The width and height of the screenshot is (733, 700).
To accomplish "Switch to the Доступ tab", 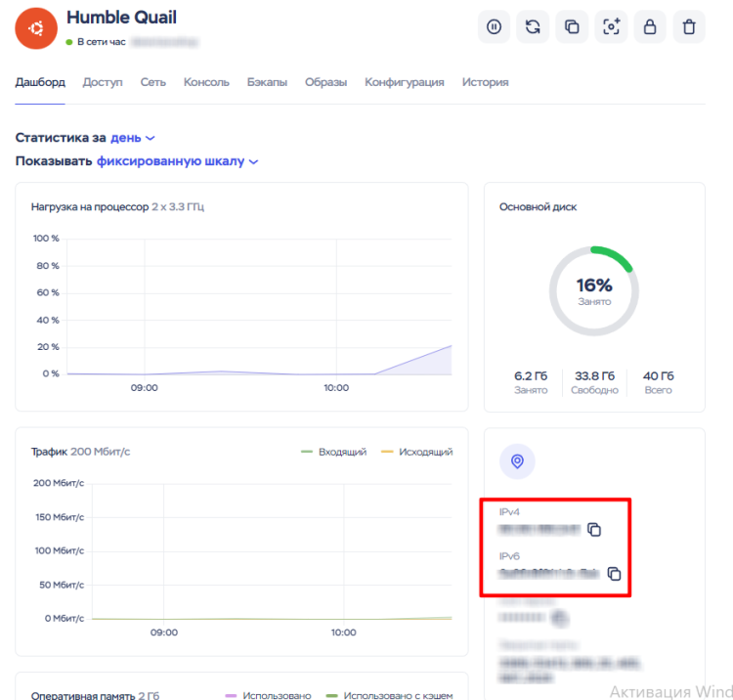I will pyautogui.click(x=103, y=83).
